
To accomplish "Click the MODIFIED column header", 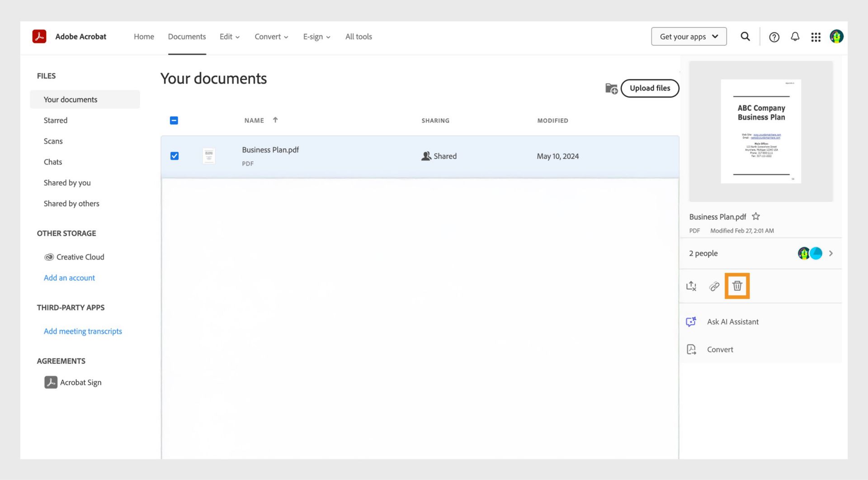I will tap(552, 120).
